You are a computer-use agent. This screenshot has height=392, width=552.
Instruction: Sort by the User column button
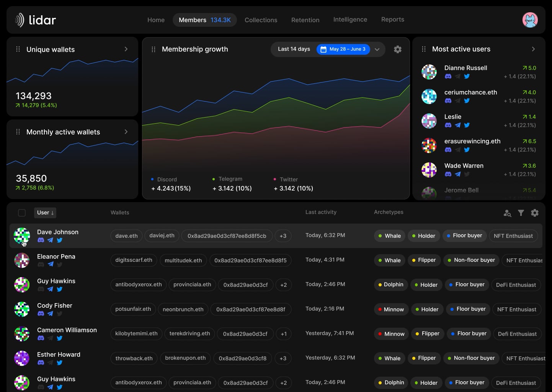(x=45, y=213)
